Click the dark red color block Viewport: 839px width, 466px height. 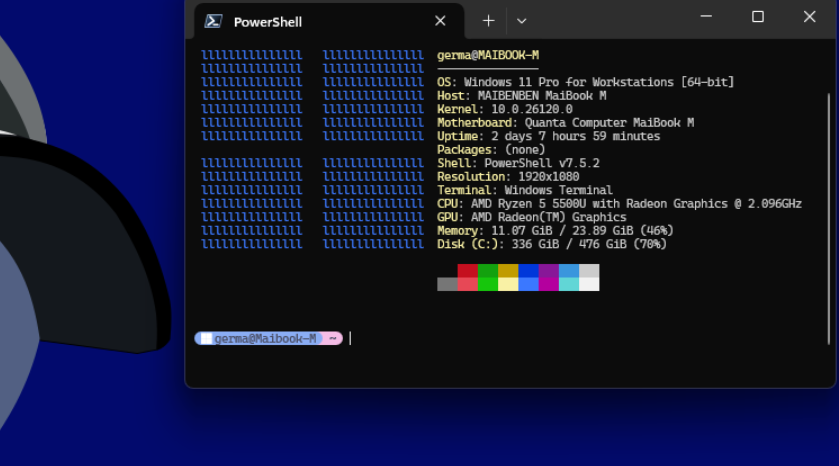click(x=468, y=271)
